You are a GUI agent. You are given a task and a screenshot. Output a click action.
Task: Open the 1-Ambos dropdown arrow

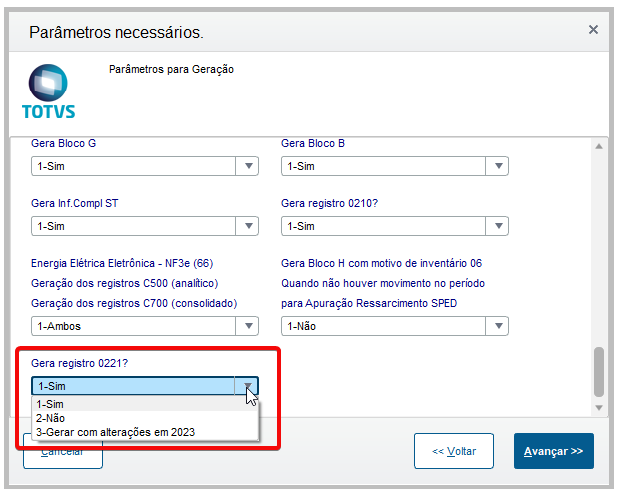click(x=248, y=326)
